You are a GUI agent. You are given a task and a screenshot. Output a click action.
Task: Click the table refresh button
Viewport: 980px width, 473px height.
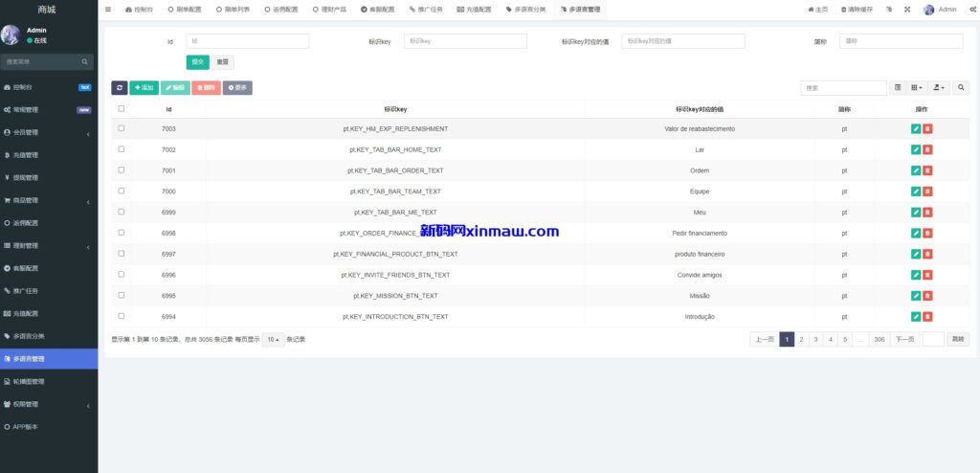[x=120, y=87]
